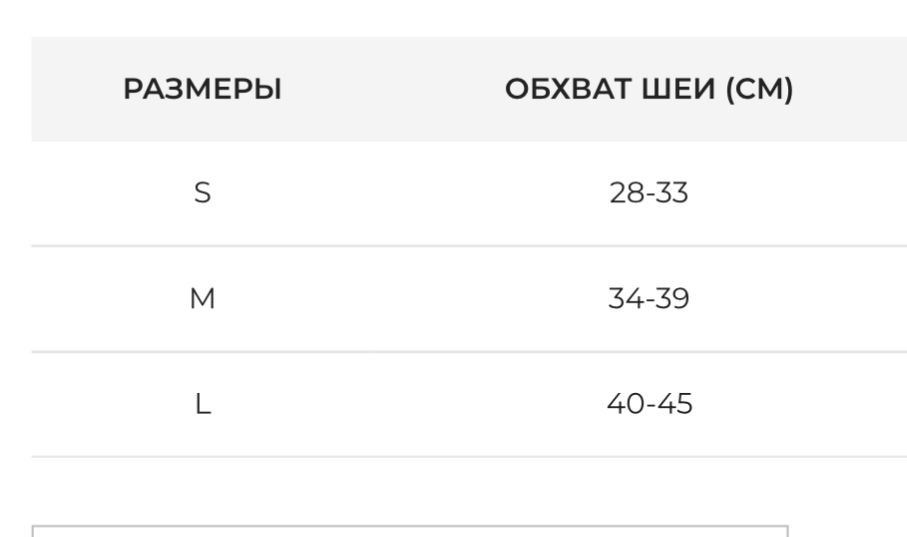
Task: Click the number 28 in the S row
Action: coord(625,193)
